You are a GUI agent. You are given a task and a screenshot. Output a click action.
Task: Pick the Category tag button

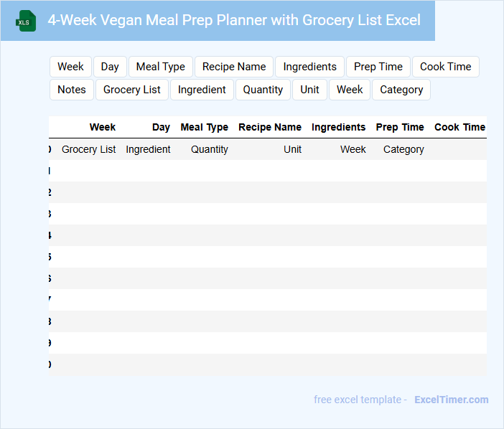401,90
